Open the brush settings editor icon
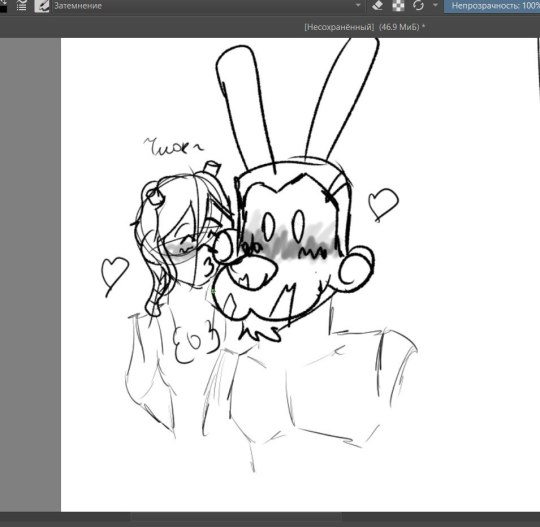540x527 pixels. click(21, 6)
